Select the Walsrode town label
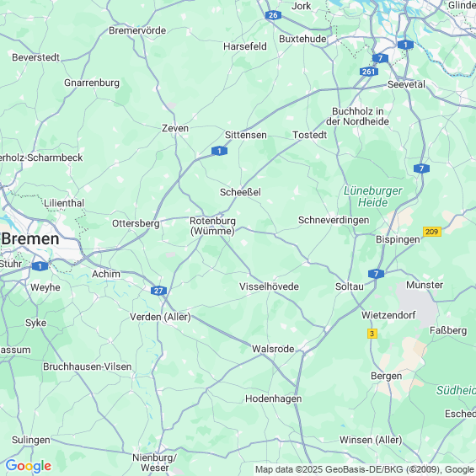The image size is (476, 476). pos(273,349)
